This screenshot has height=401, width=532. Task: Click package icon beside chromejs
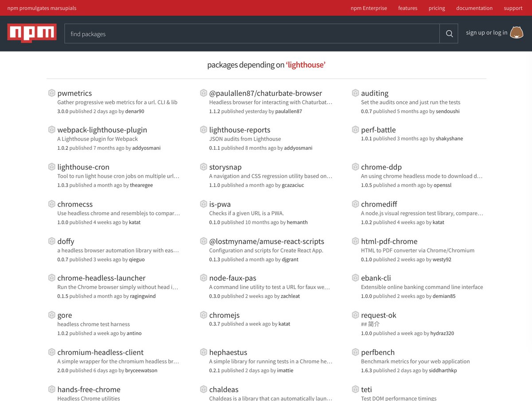[203, 315]
